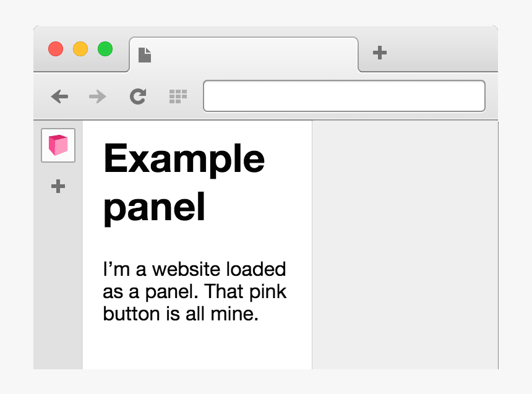
Task: Click the "Example panel" heading
Action: click(x=184, y=182)
